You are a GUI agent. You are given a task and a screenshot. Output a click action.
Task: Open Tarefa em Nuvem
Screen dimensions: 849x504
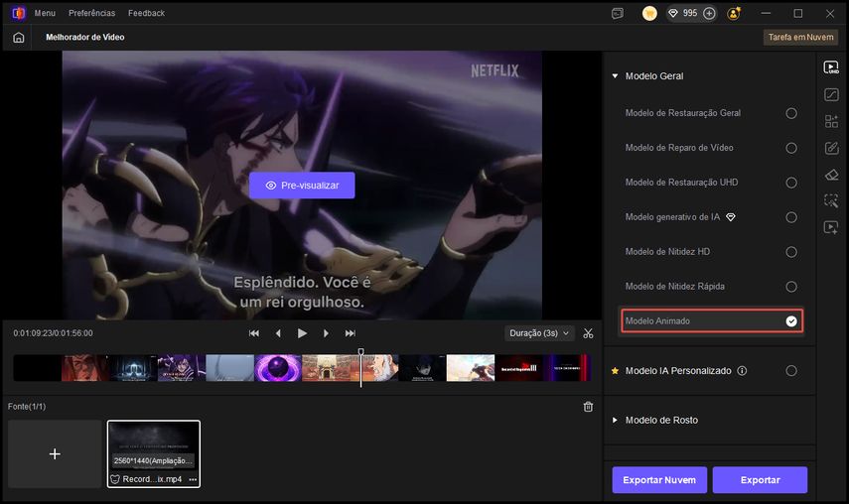pyautogui.click(x=800, y=38)
